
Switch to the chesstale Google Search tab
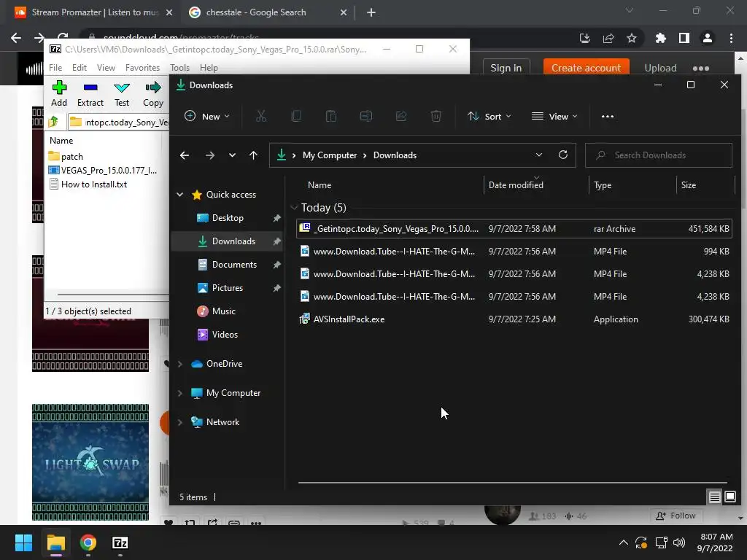click(267, 12)
